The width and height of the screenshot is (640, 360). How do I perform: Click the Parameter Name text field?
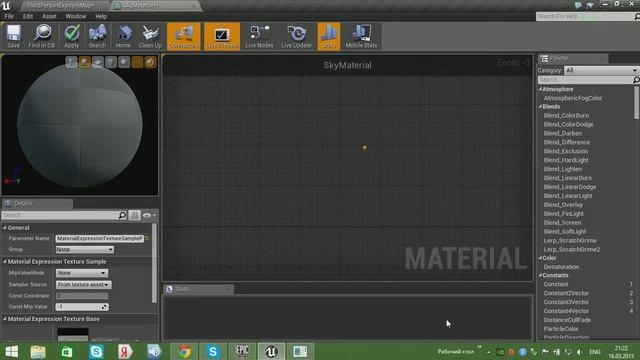100,238
